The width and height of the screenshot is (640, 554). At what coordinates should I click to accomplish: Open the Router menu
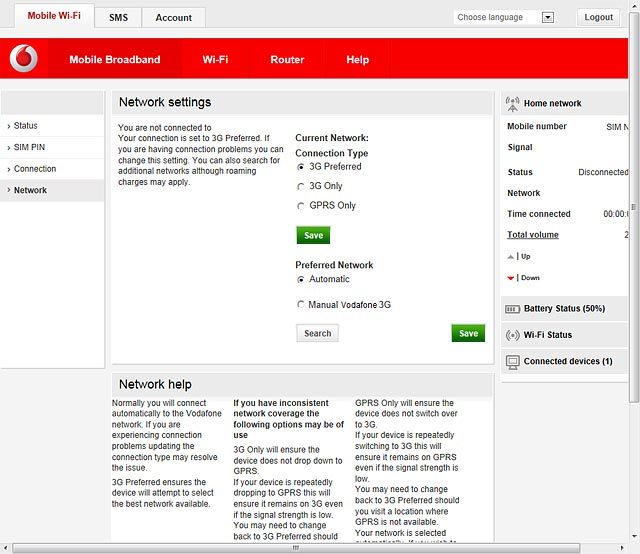pos(287,60)
